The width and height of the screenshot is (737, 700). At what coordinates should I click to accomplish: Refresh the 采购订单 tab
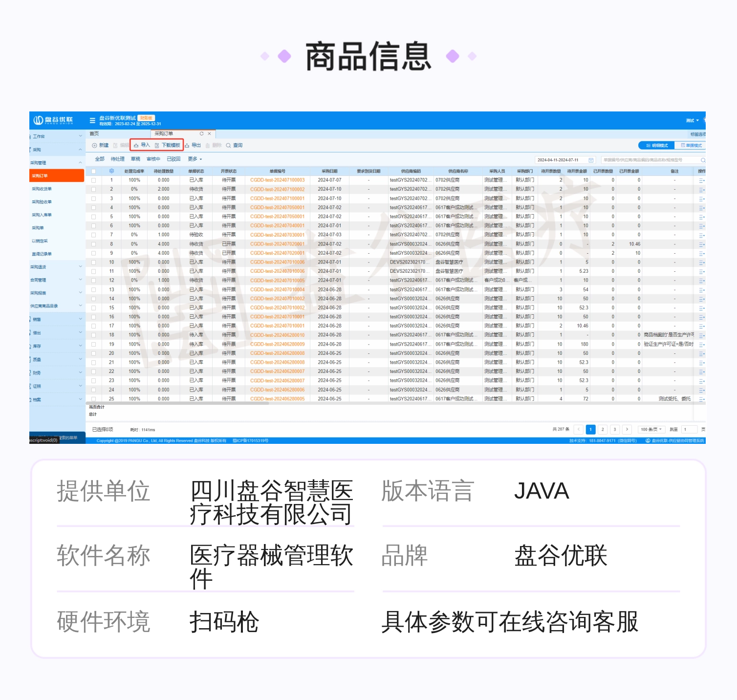coord(201,133)
